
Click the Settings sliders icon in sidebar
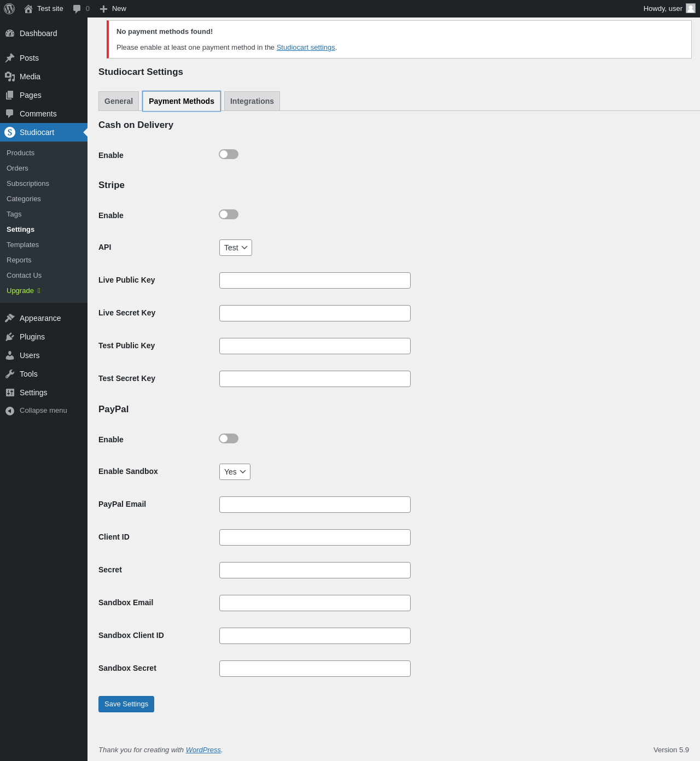(x=10, y=393)
